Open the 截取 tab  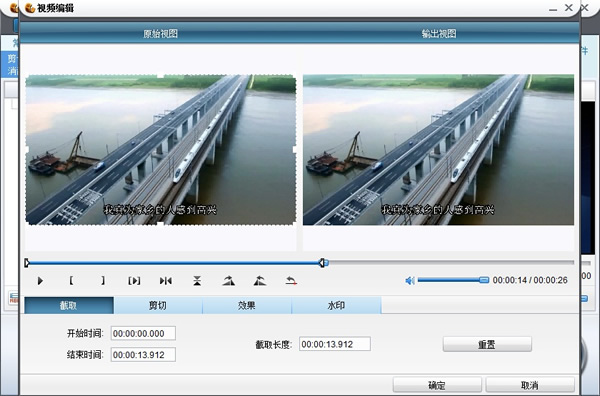pos(69,305)
